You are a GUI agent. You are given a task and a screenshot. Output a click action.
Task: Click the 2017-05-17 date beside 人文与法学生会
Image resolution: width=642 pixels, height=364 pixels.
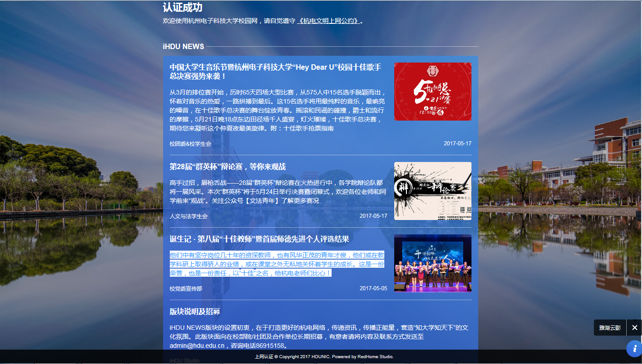point(373,216)
